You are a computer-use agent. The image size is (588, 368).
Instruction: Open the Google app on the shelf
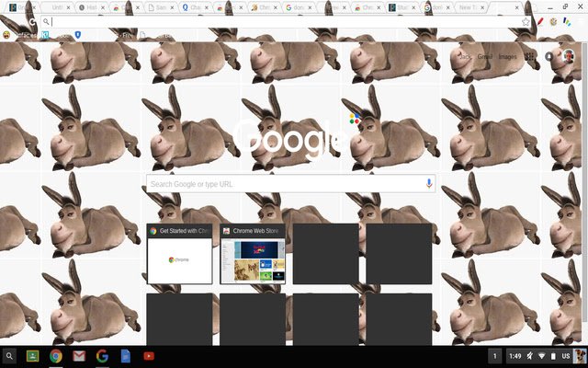(x=102, y=356)
